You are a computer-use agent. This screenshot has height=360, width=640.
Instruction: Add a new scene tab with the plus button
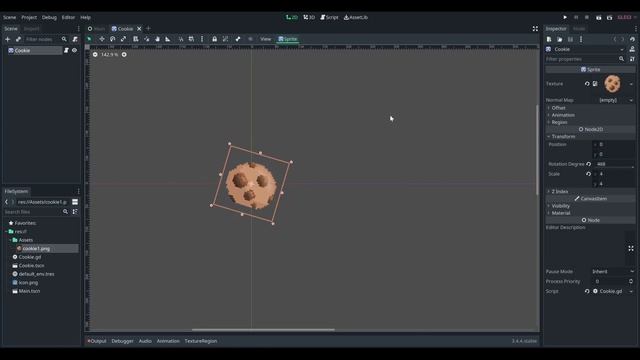click(148, 29)
